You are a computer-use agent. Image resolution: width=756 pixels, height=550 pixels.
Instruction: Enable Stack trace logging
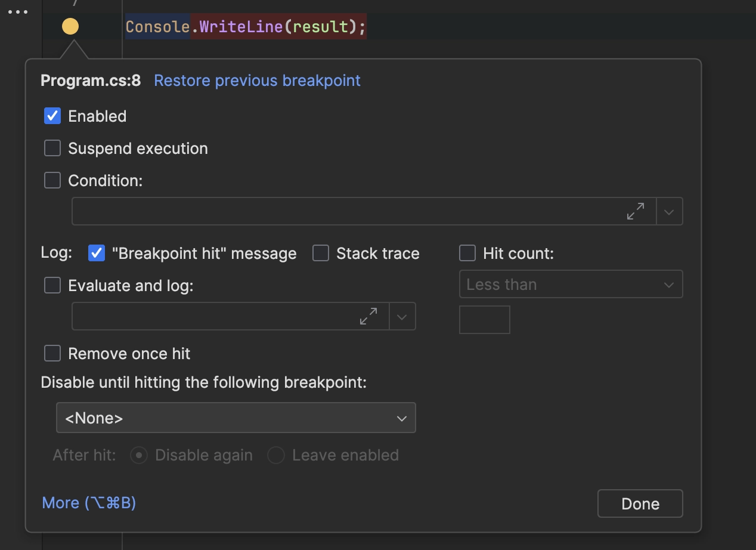click(321, 253)
